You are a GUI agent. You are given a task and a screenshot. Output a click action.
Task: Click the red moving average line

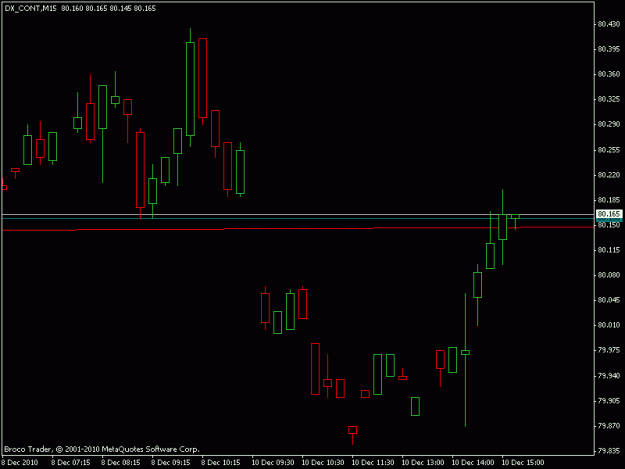pos(297,229)
